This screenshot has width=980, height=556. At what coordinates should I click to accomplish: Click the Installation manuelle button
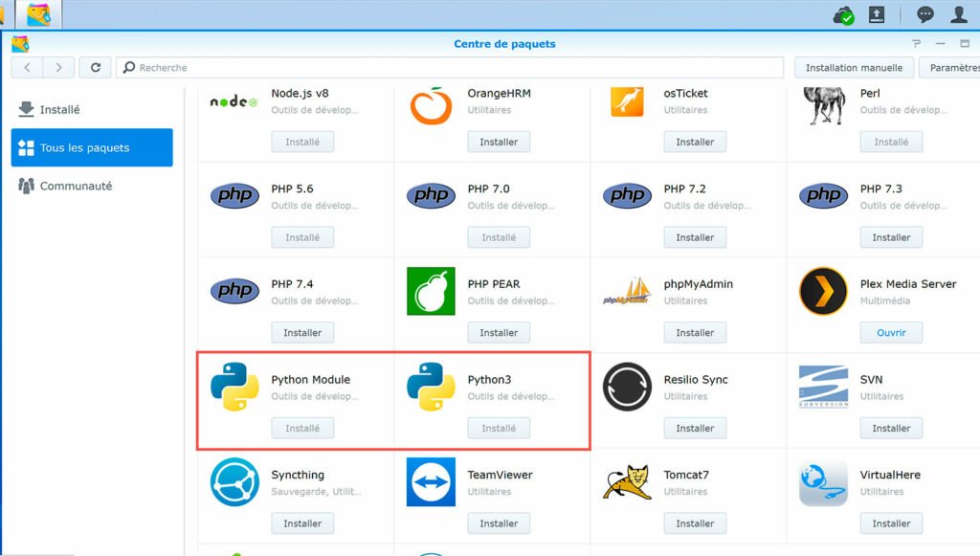854,68
